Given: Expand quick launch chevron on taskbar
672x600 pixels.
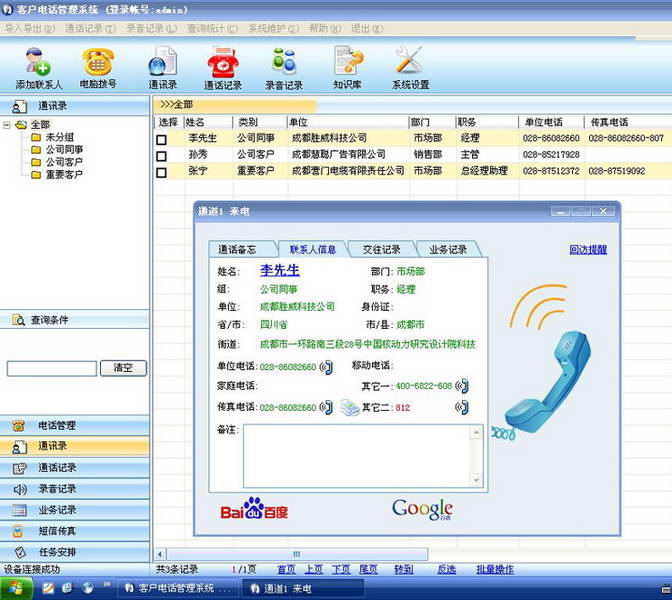Looking at the screenshot, I should 107,585.
